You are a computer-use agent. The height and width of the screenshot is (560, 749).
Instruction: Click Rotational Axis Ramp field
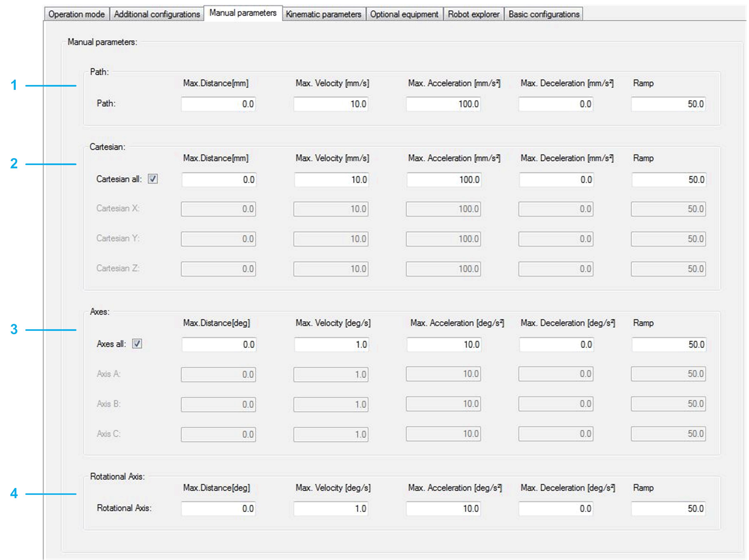(668, 508)
